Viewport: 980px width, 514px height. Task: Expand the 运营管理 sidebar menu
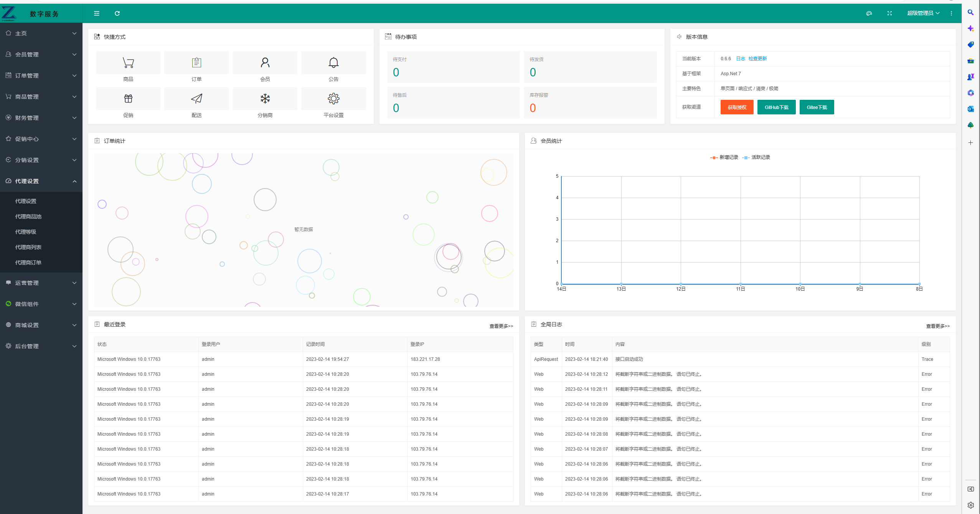41,283
